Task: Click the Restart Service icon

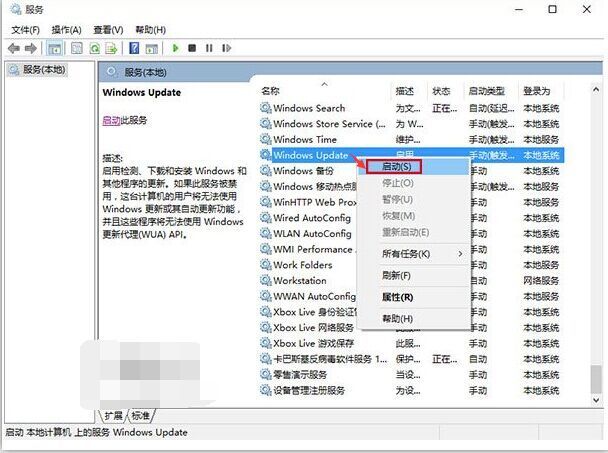Action: click(x=226, y=48)
